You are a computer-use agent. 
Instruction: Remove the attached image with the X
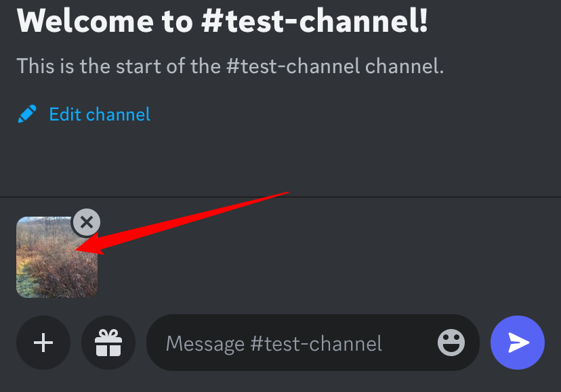pos(86,221)
